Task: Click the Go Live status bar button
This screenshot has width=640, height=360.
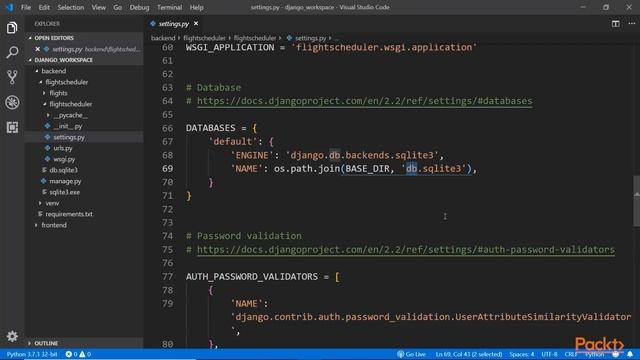Action: pyautogui.click(x=411, y=354)
